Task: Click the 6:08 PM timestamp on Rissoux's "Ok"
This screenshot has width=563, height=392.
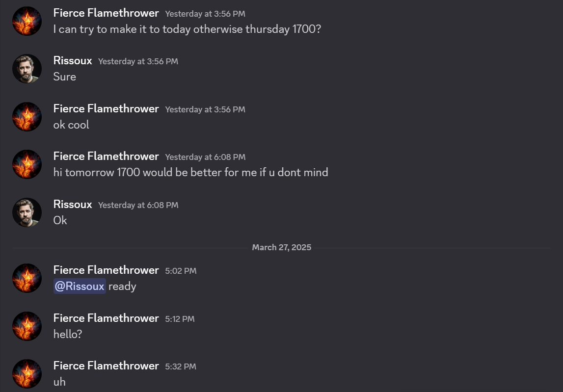Action: pyautogui.click(x=138, y=205)
